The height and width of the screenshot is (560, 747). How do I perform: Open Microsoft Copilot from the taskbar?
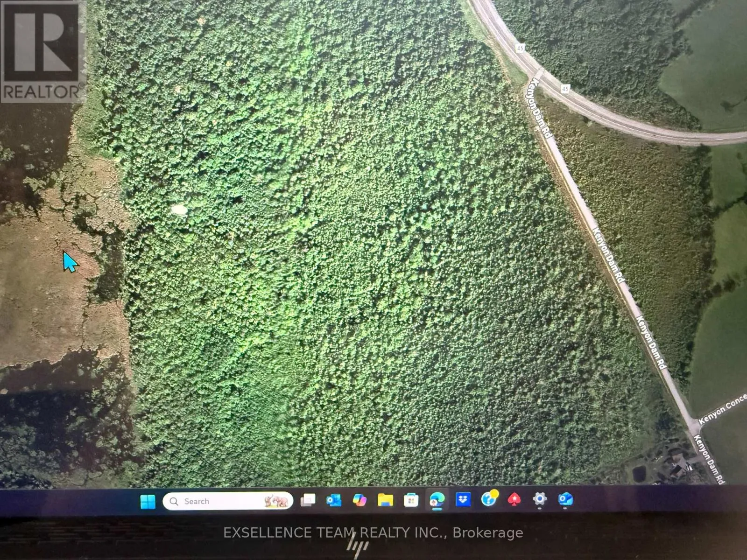[359, 500]
